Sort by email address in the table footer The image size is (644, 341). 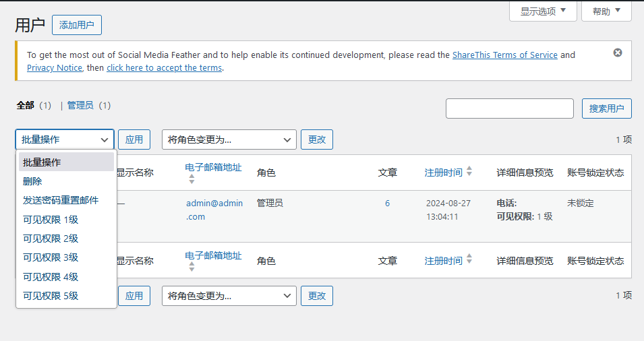click(213, 255)
